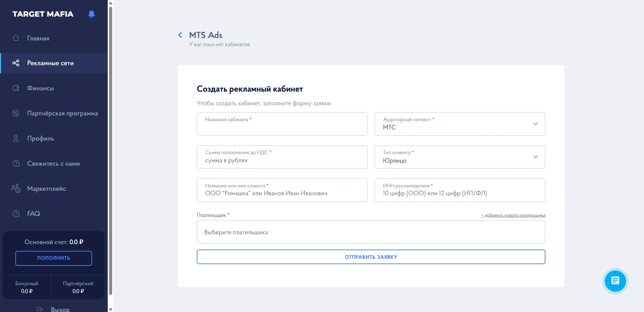Screen dimensions: 644x312
Task: Click the Основной счет balance text
Action: coord(54,242)
